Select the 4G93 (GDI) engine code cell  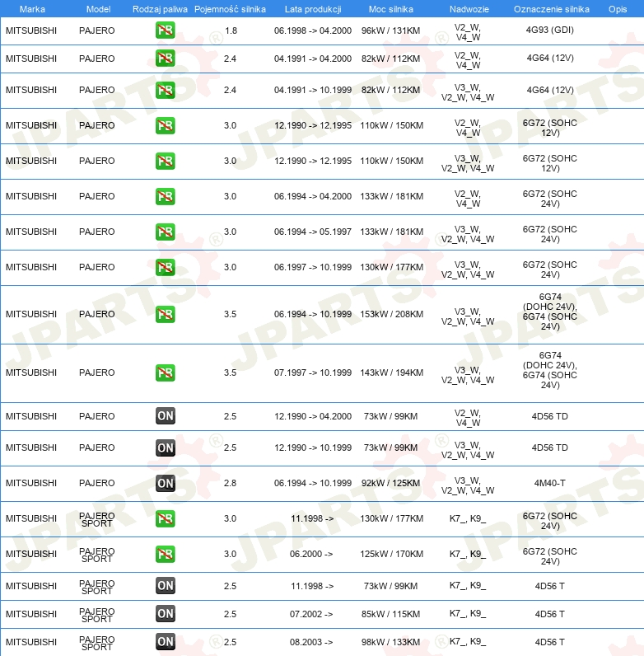click(550, 30)
